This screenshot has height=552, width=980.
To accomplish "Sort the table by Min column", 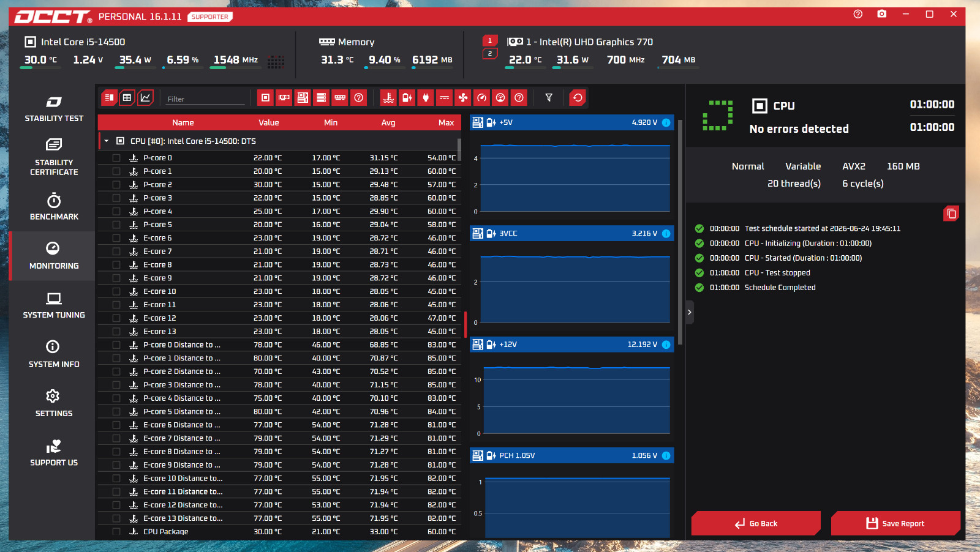I will pos(331,122).
